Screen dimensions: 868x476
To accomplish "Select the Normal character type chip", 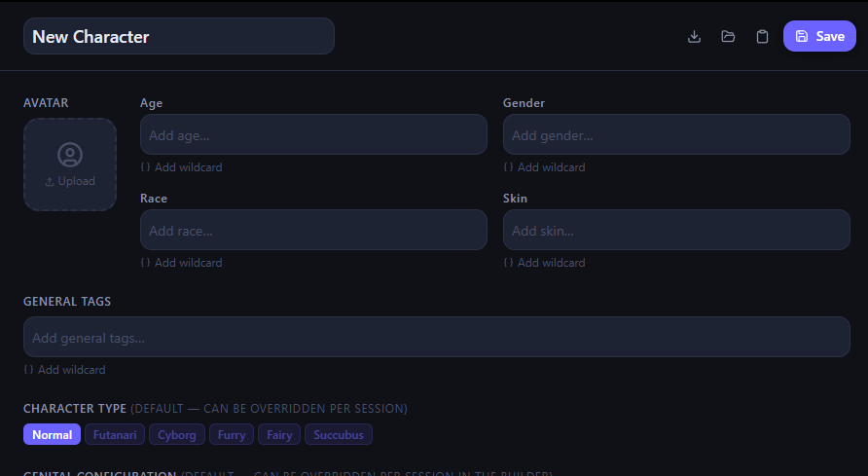I will pos(52,435).
